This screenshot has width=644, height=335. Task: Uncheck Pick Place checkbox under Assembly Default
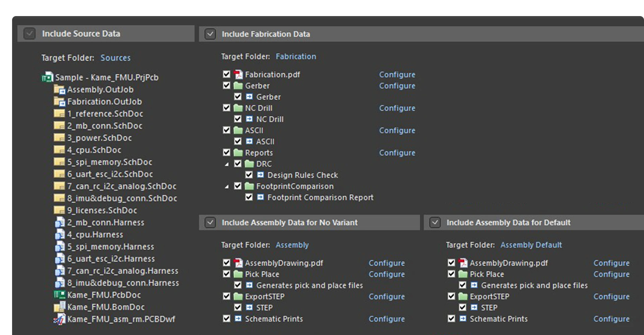tap(451, 274)
